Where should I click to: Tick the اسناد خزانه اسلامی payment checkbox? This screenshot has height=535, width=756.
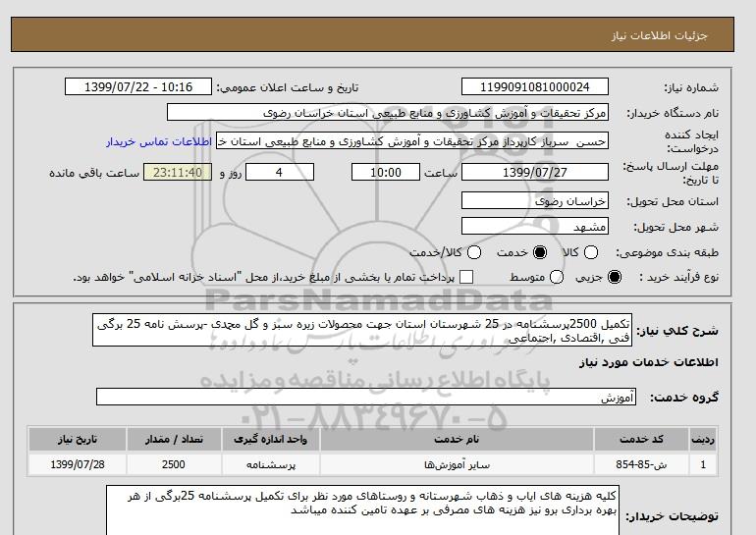click(466, 277)
